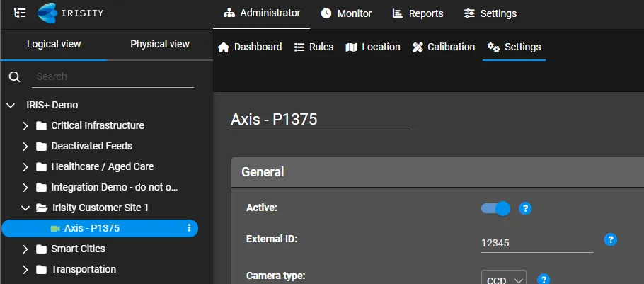The height and width of the screenshot is (284, 644).
Task: Collapse the IRIS+ Demo root node
Action: 11,106
